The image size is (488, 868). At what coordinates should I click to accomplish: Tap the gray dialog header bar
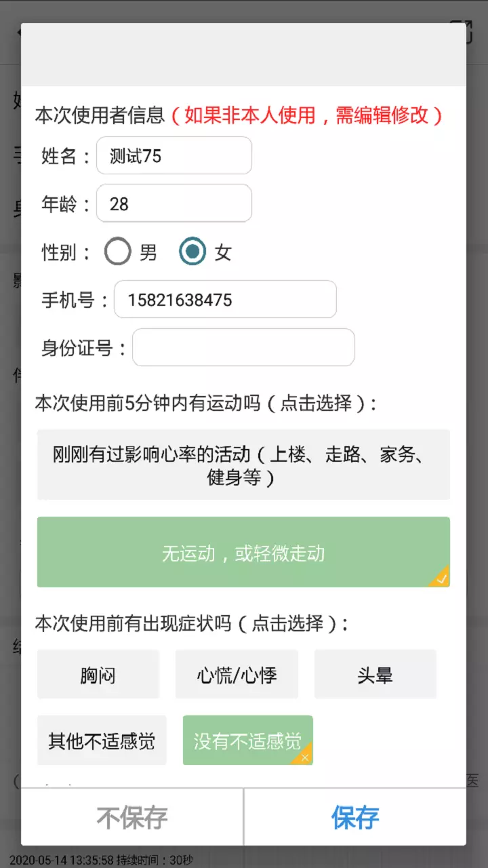coord(243,54)
